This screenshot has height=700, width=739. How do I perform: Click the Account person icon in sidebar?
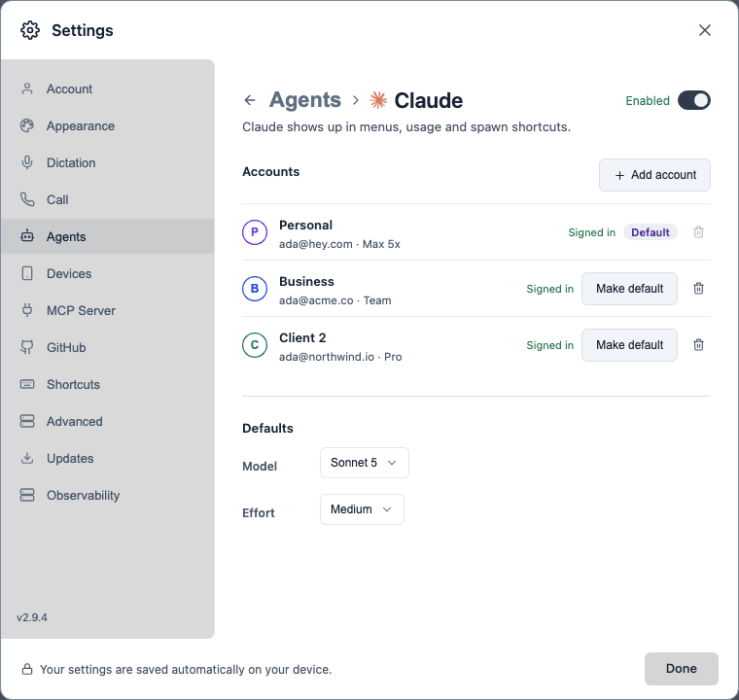pos(27,89)
